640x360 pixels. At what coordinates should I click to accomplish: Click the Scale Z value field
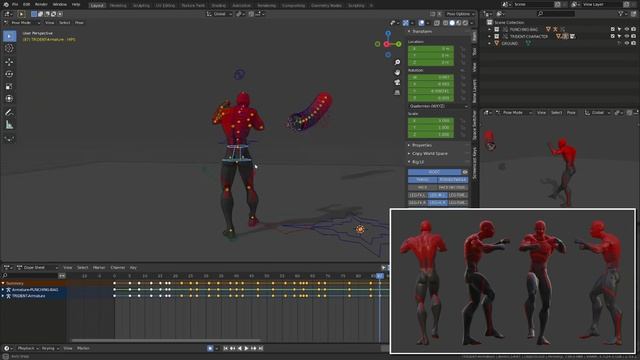click(431, 135)
